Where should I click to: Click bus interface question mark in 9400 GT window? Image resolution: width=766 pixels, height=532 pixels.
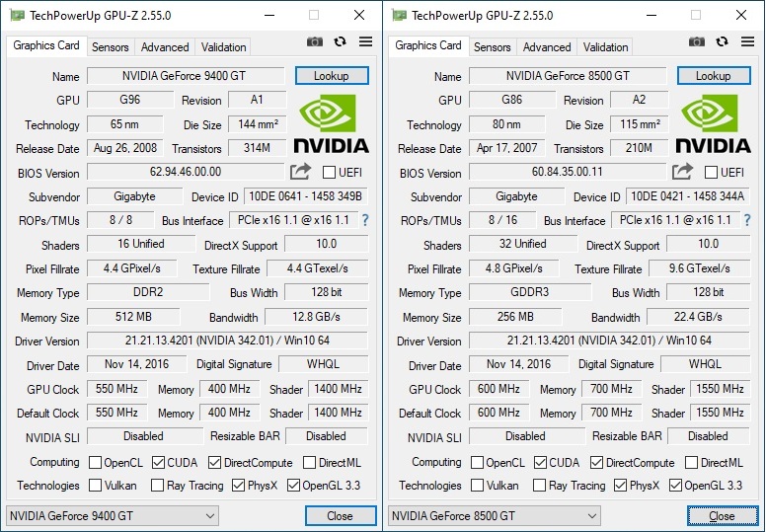[x=365, y=220]
